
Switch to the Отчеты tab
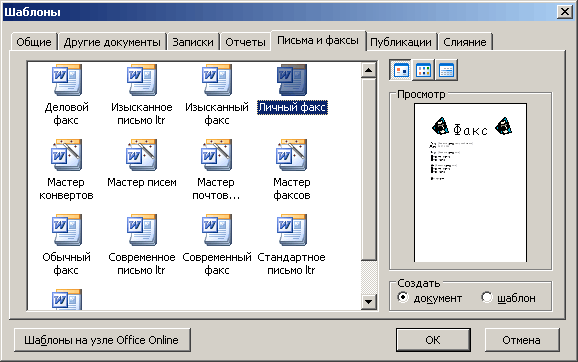coord(245,42)
